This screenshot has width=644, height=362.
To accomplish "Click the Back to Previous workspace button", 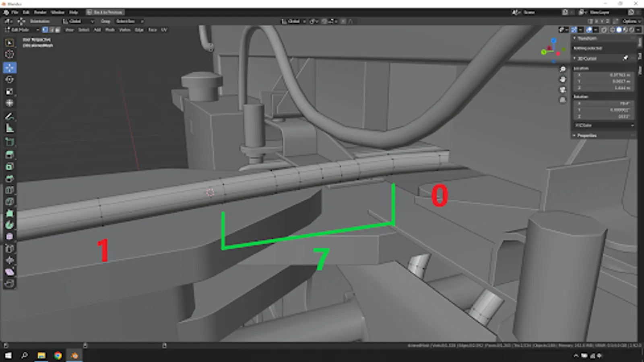I will (x=106, y=12).
